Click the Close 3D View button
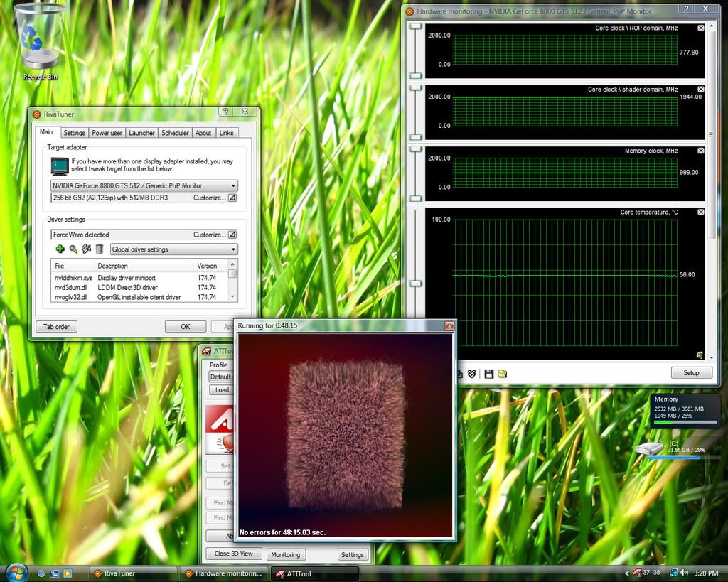 coord(233,554)
